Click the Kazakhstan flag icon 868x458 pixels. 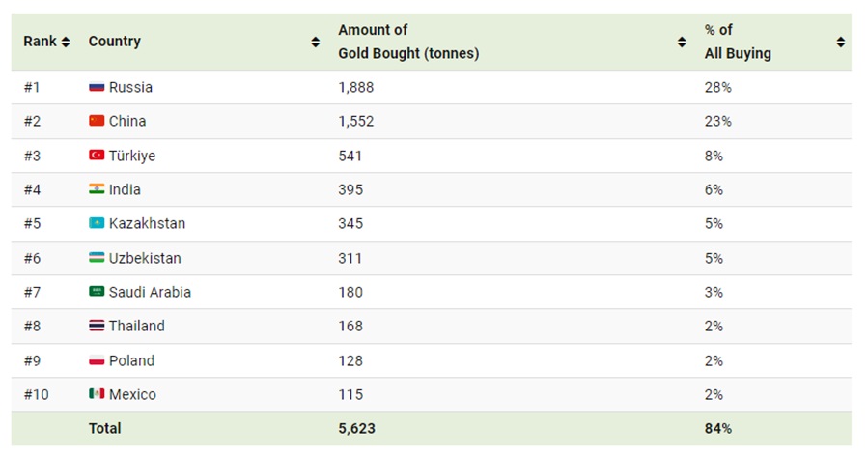pos(97,223)
